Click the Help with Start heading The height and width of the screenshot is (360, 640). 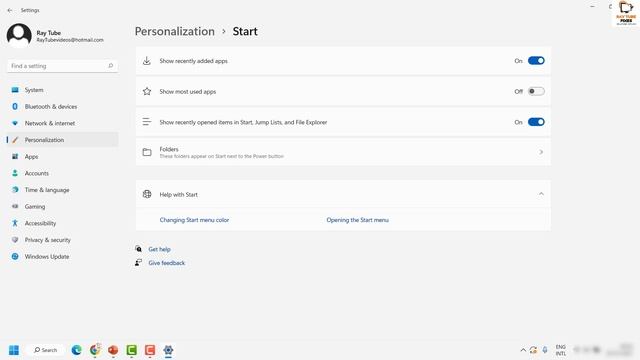pyautogui.click(x=178, y=195)
